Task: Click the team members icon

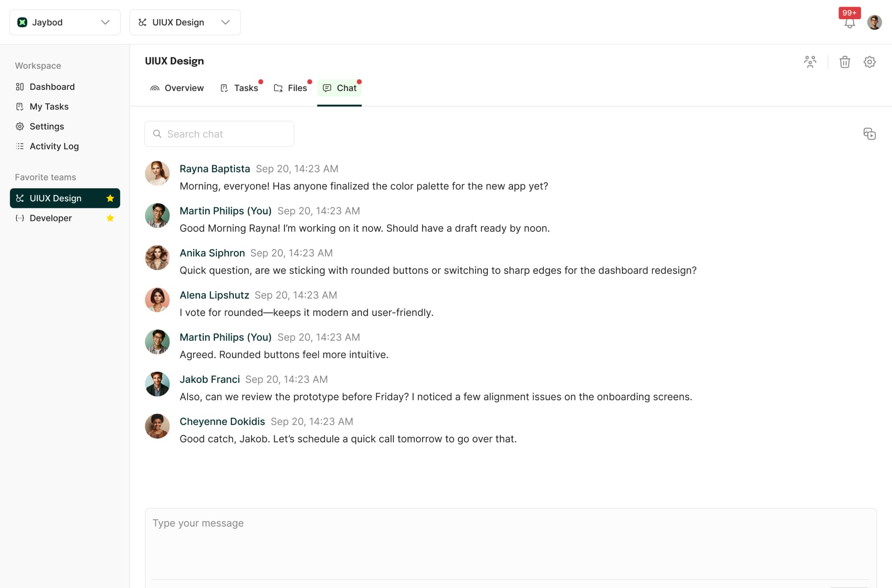Action: 810,62
